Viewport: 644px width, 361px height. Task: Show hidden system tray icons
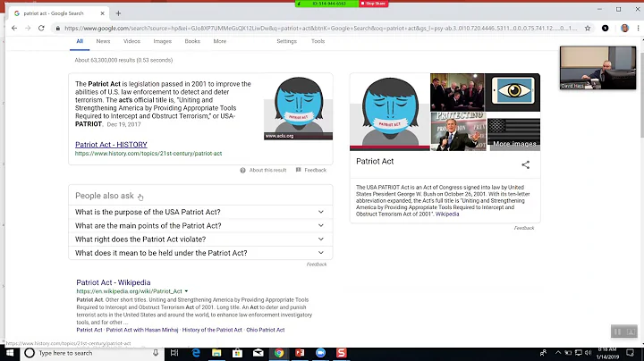558,353
